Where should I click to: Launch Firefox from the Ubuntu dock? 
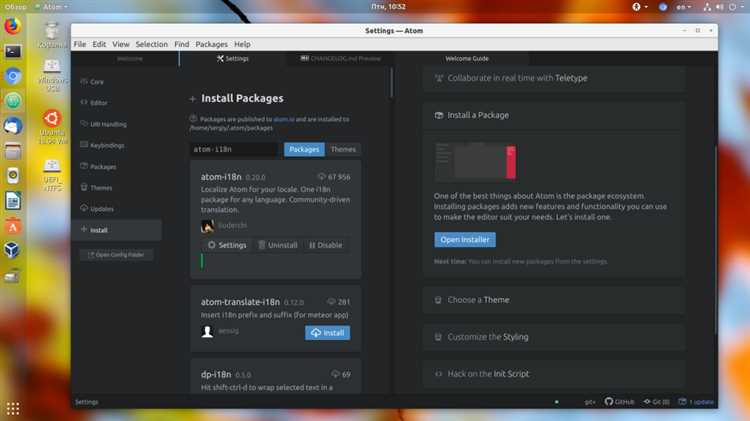(12, 25)
